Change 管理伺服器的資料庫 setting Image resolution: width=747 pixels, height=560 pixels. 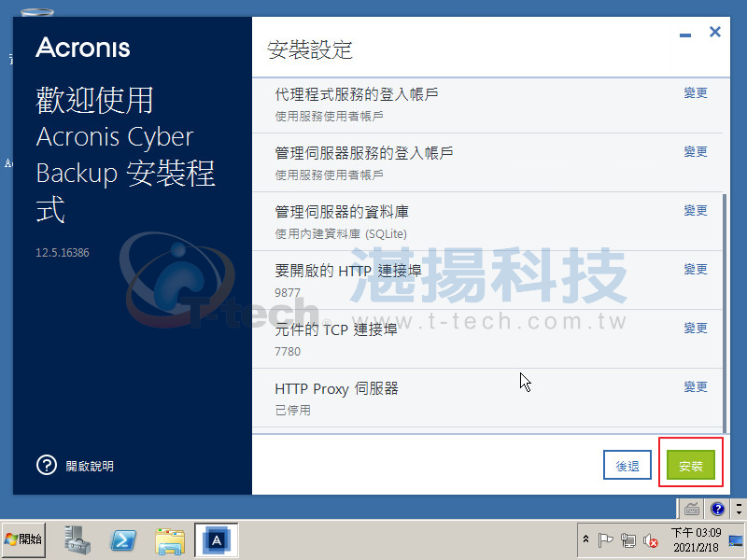tap(696, 211)
